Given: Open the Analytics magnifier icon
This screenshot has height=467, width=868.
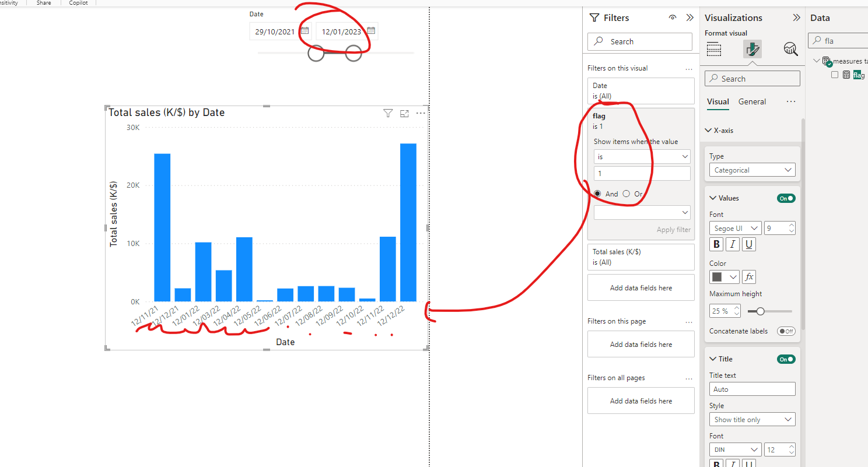Looking at the screenshot, I should coord(790,49).
